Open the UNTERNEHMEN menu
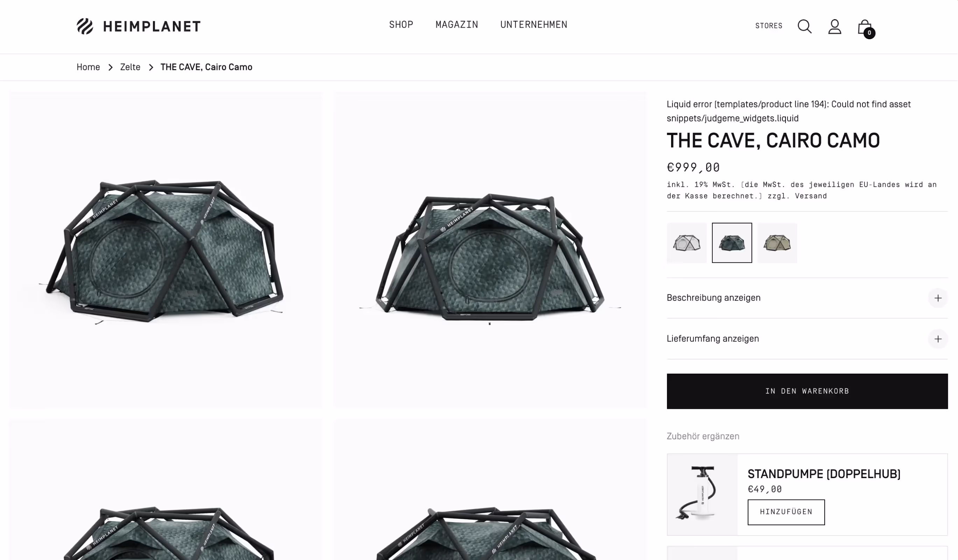The image size is (958, 560). [534, 25]
